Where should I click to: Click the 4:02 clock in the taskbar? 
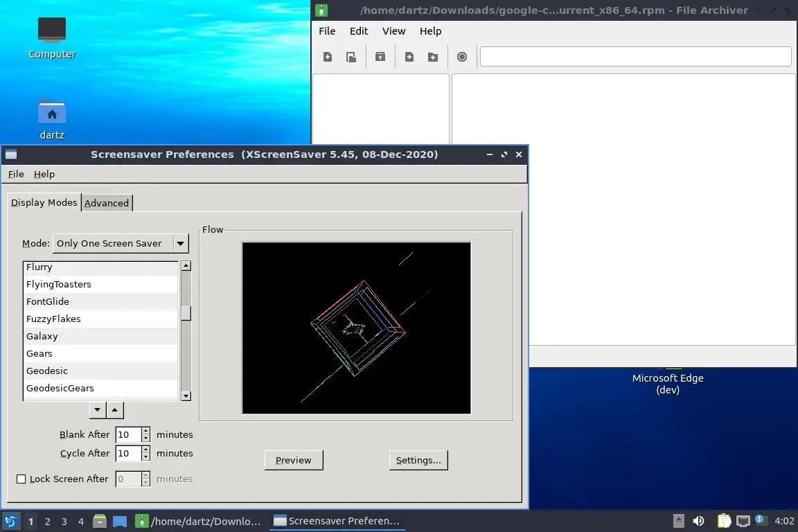pyautogui.click(x=783, y=522)
